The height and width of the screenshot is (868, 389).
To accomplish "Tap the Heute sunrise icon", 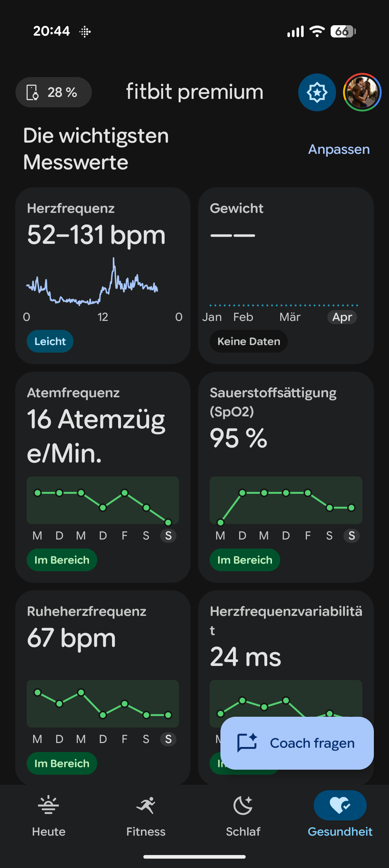I will [49, 805].
